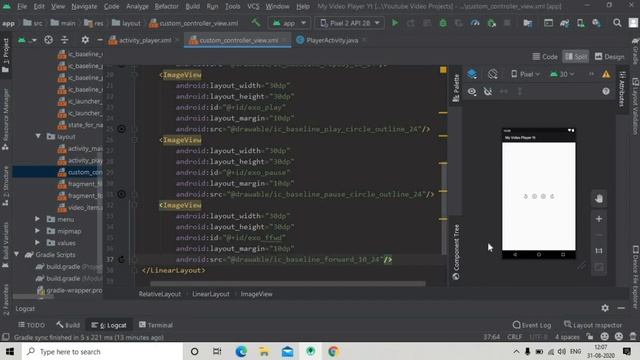Select custom_con file in project tree
The image size is (640, 360).
point(80,172)
